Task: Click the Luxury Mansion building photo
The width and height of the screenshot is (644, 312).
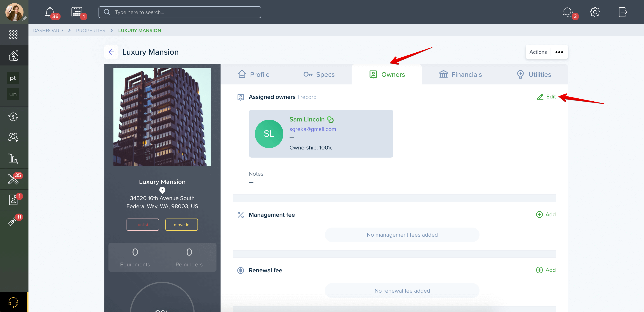Action: pos(162,117)
